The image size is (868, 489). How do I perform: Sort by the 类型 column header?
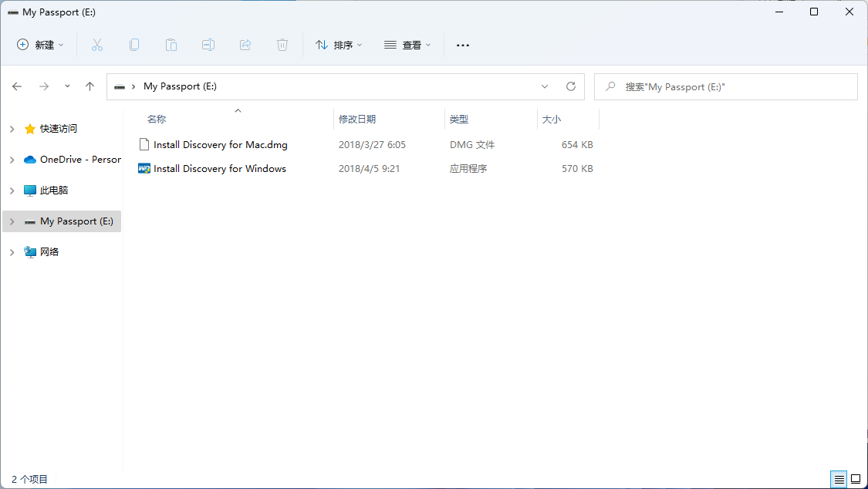pos(459,119)
